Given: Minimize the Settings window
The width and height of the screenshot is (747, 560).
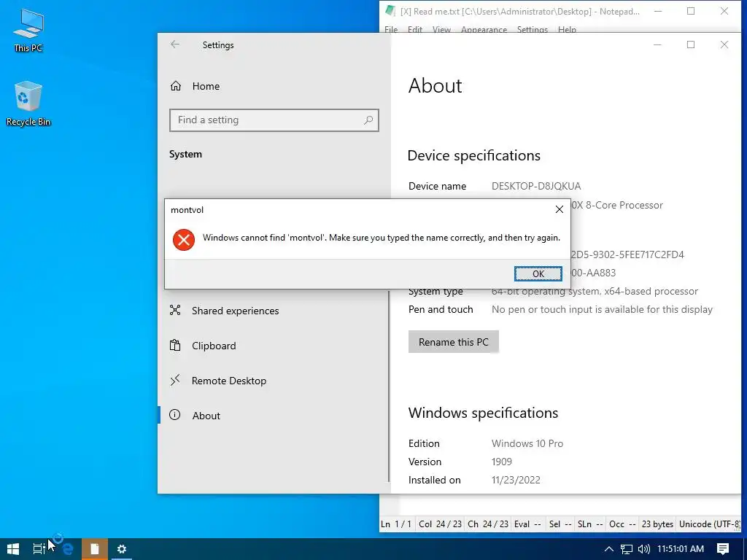Looking at the screenshot, I should (657, 44).
